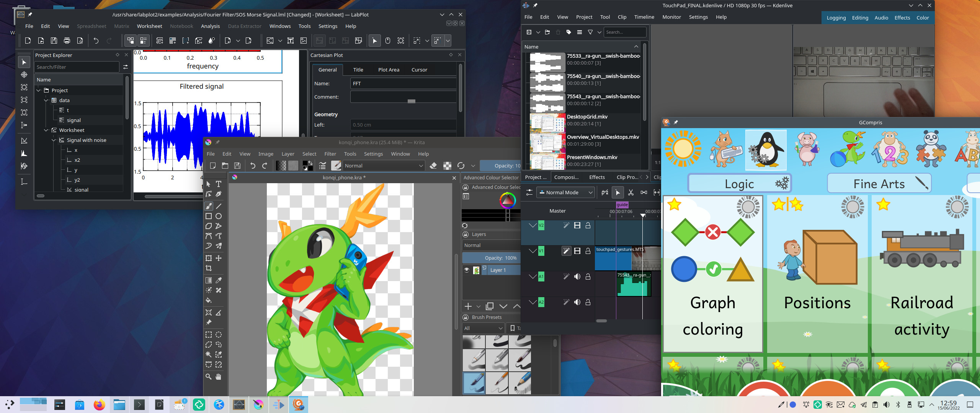Add text label icon in LabPlot toolbar

[291, 41]
